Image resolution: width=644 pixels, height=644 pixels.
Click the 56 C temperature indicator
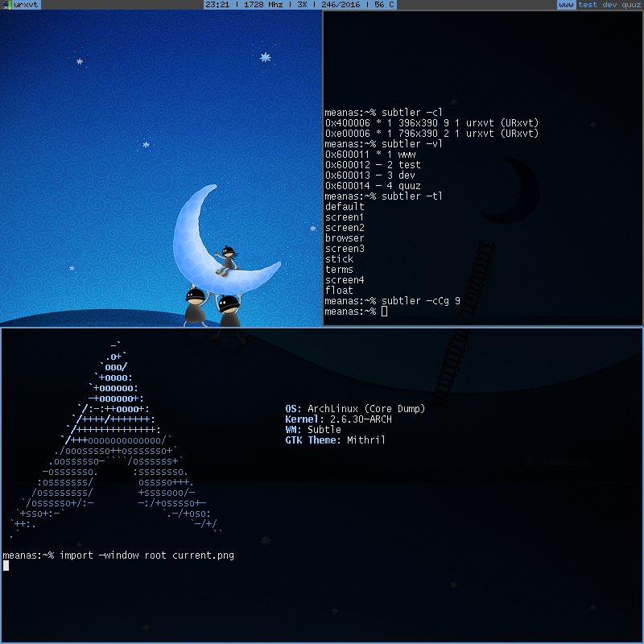pos(383,5)
